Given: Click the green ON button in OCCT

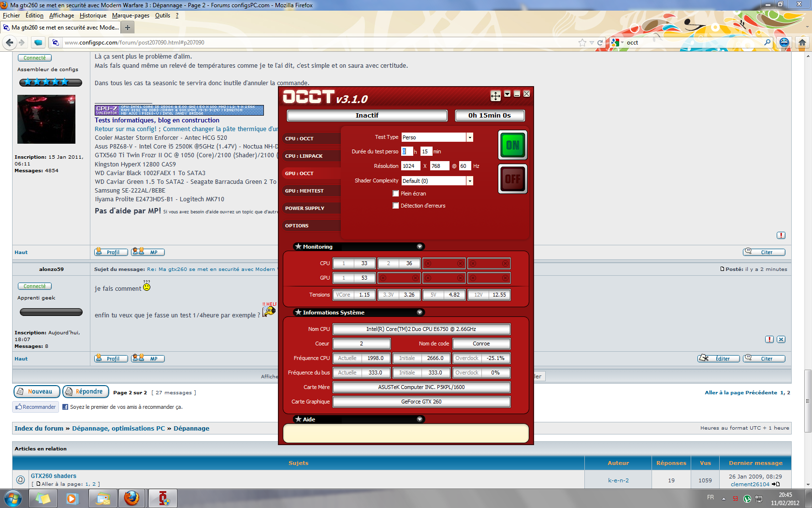Looking at the screenshot, I should 512,145.
